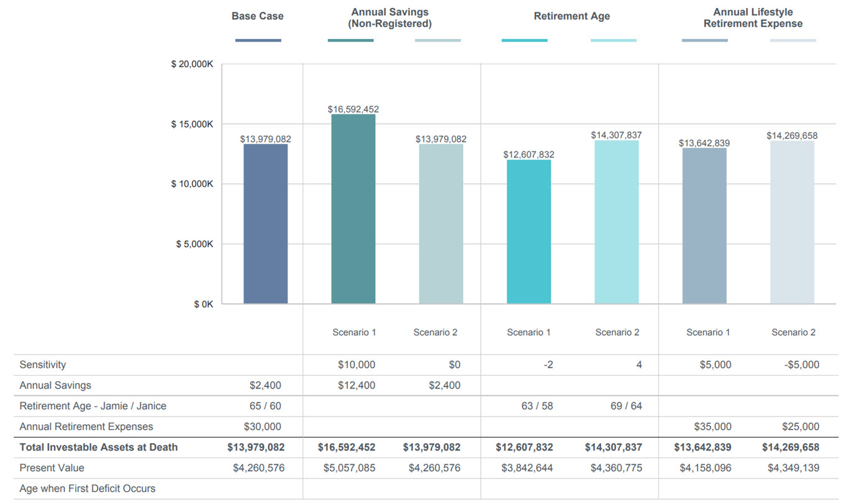Screen dimensions: 857x504
Task: Click the $14,269,658 Lifestyle Expense bar
Action: pos(792,222)
